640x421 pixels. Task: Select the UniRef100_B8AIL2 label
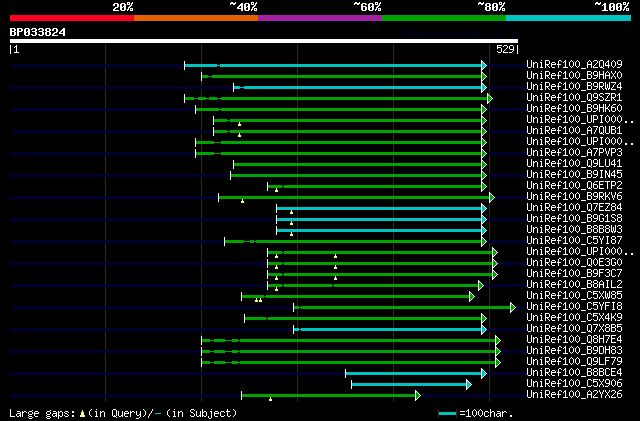pos(574,285)
